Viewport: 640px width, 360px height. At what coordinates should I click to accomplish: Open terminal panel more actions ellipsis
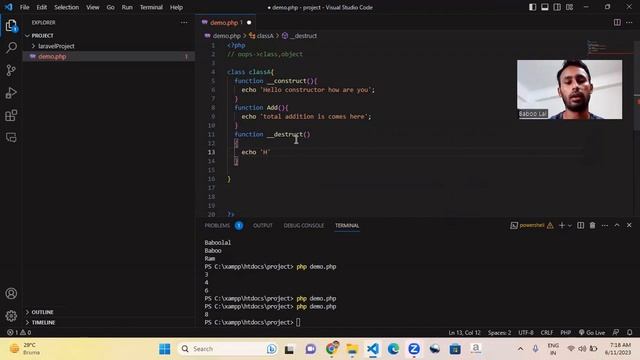(x=604, y=225)
